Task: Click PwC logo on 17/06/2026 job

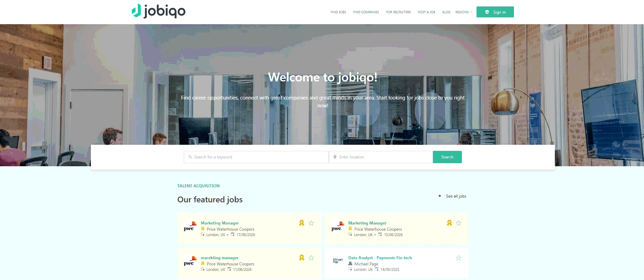Action: (x=190, y=226)
